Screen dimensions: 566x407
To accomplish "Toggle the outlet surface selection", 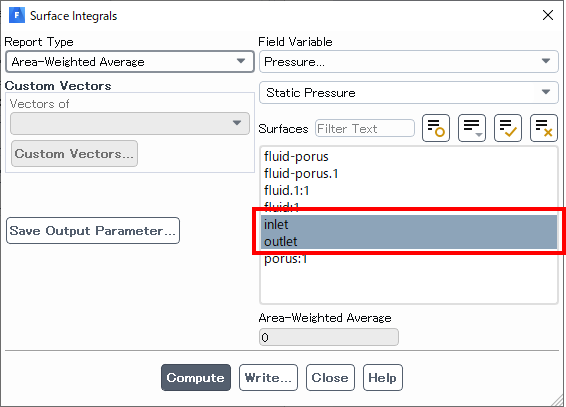I will click(x=409, y=241).
